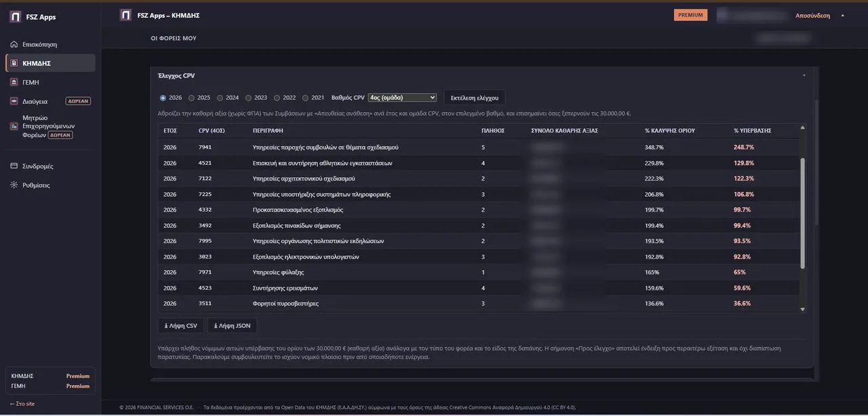This screenshot has height=416, width=868.
Task: Click the PREMIUM badge in the header
Action: 690,15
